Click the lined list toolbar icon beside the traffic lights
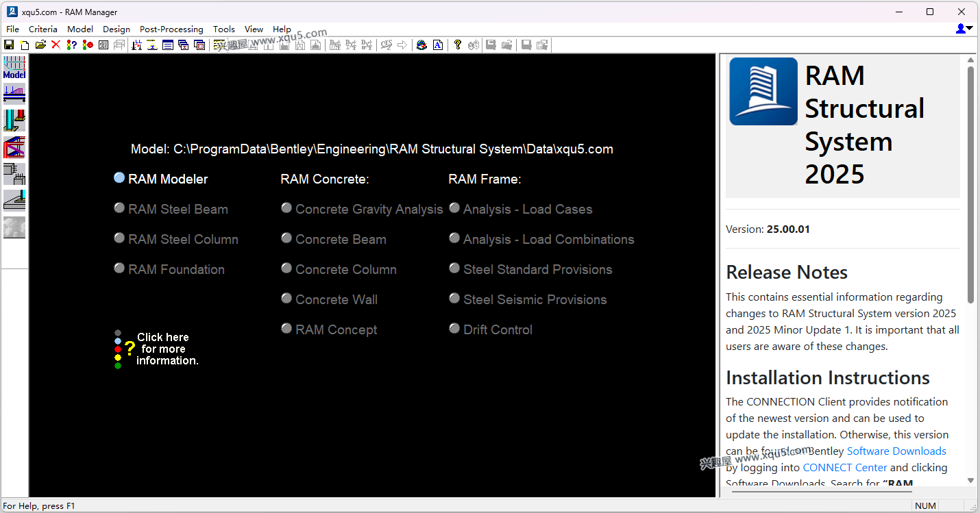Viewport: 980px width, 513px height. [103, 45]
